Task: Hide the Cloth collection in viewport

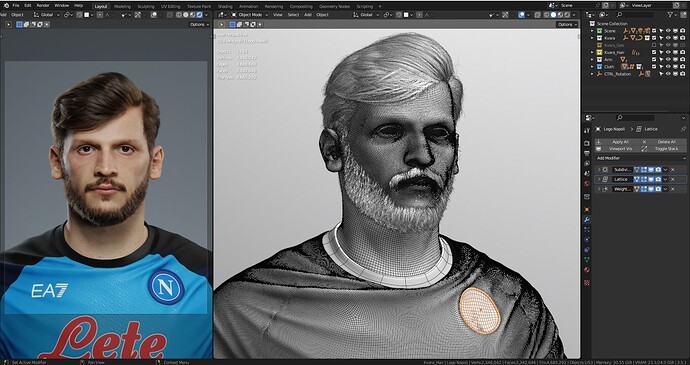Action: point(668,66)
